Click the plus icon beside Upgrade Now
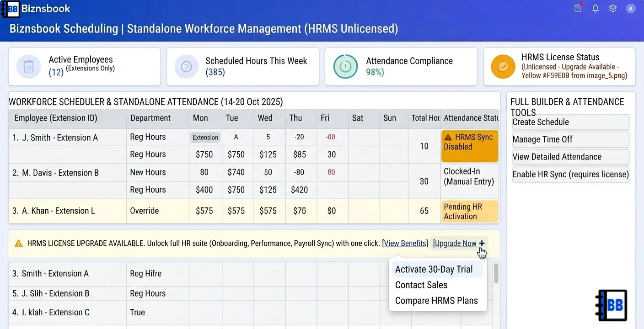644x329 pixels. pyautogui.click(x=482, y=243)
